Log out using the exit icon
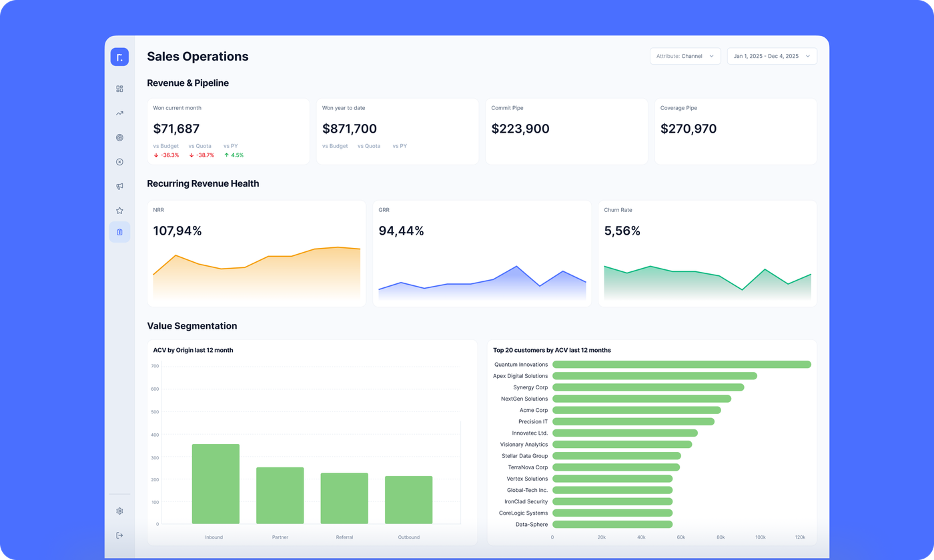The height and width of the screenshot is (560, 934). click(x=119, y=535)
